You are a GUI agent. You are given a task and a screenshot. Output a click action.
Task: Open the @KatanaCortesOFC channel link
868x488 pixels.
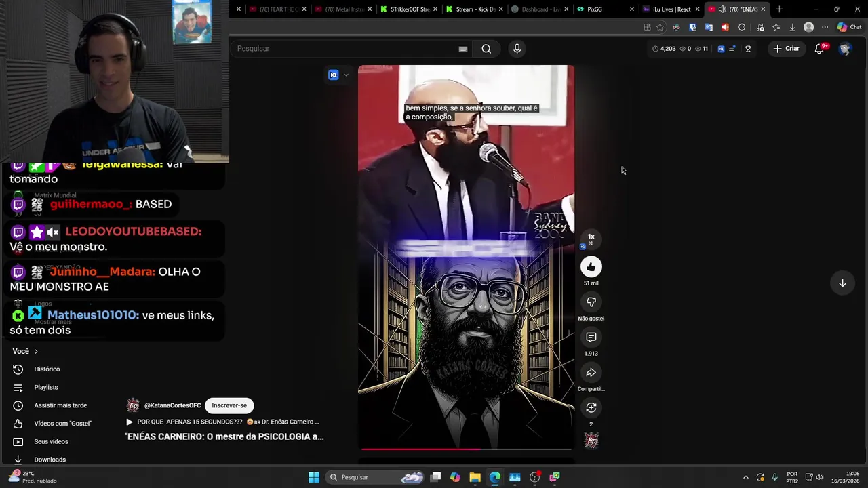tap(172, 405)
